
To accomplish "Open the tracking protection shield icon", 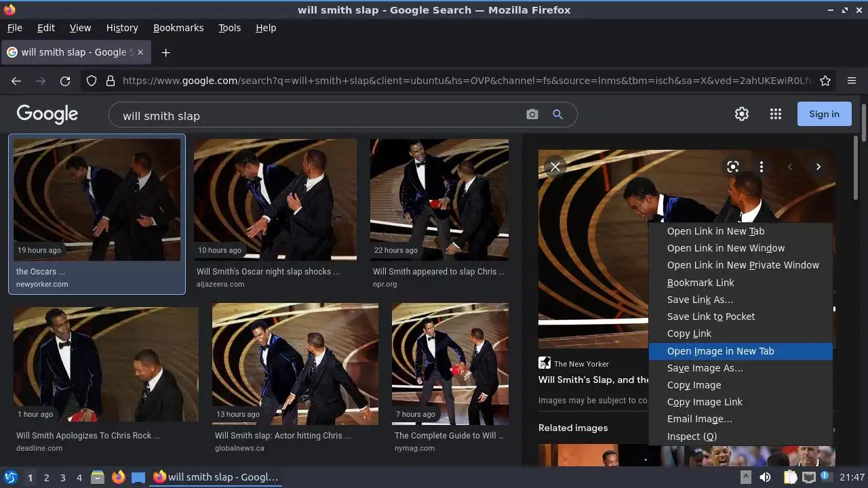I will point(92,81).
